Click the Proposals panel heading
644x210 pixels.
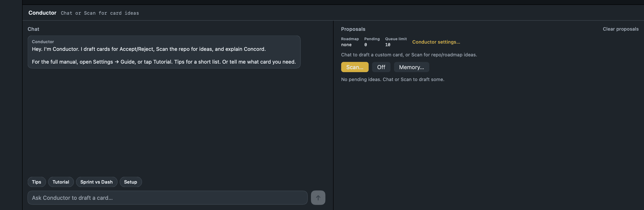[x=353, y=29]
